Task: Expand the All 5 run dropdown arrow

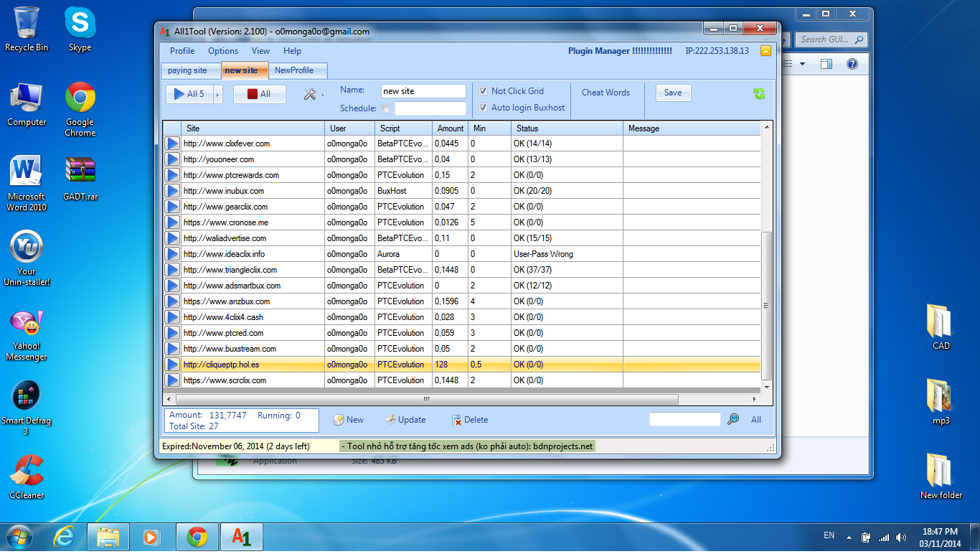Action: point(218,94)
